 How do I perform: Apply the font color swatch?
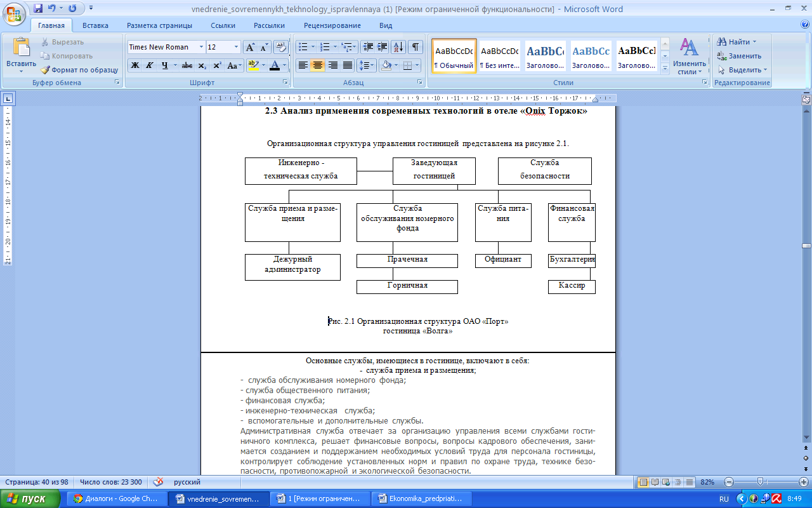(x=274, y=65)
